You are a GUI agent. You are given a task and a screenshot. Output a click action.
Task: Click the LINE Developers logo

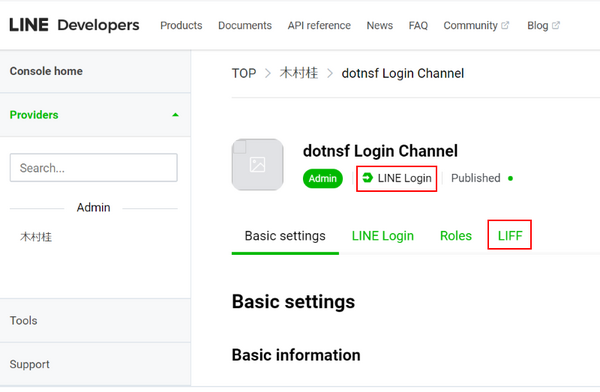74,25
